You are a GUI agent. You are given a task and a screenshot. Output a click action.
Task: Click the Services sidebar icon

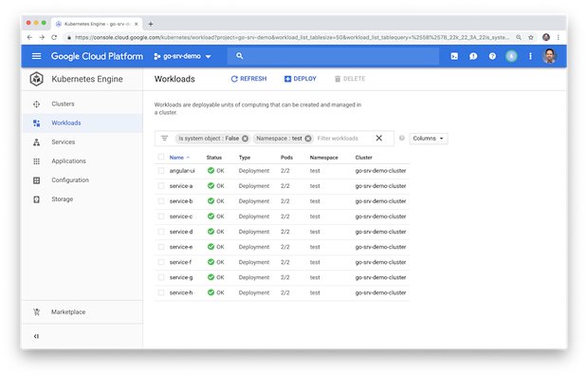36,142
